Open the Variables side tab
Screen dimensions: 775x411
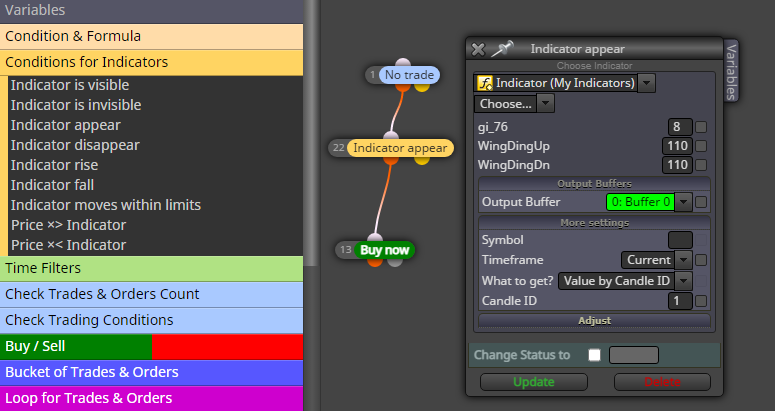pyautogui.click(x=731, y=71)
